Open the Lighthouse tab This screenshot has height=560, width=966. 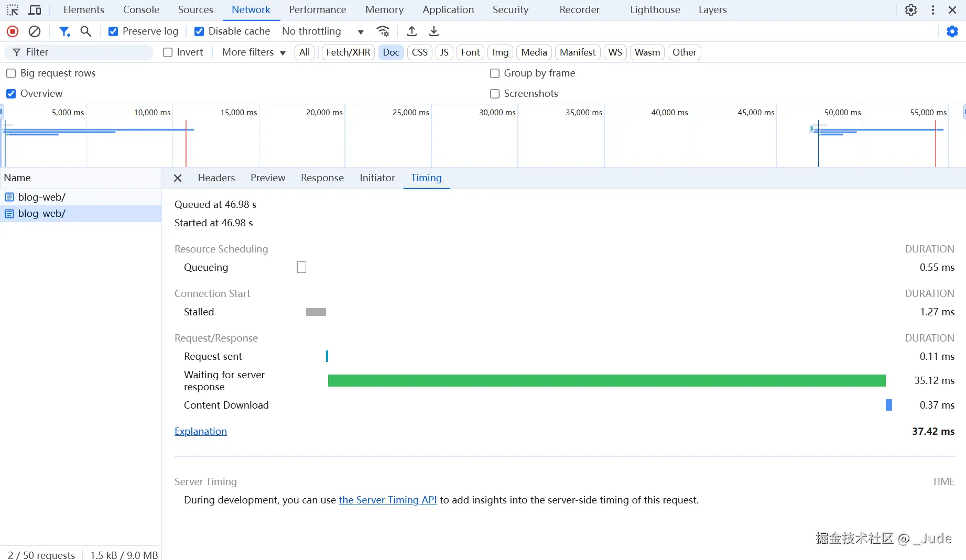pos(655,10)
